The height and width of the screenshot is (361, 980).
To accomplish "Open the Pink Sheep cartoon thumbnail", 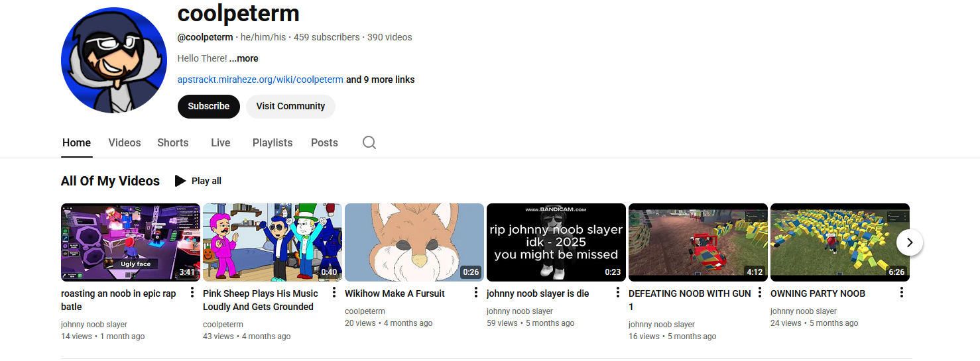I will (x=273, y=242).
